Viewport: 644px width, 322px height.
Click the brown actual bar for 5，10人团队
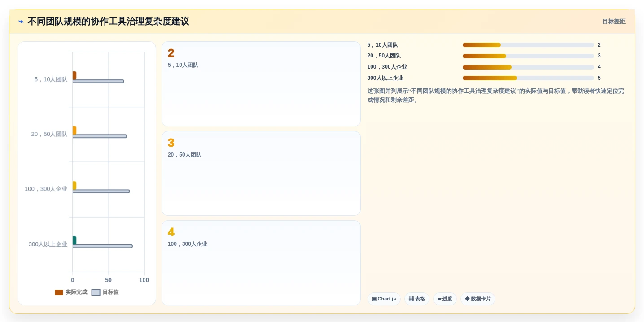pos(74,76)
